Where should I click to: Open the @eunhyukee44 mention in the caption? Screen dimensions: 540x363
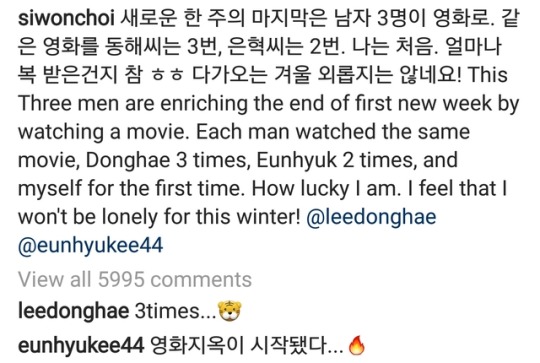pos(91,246)
